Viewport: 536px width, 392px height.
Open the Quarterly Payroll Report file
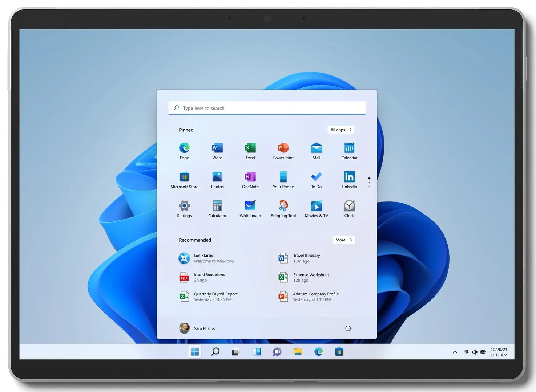215,297
